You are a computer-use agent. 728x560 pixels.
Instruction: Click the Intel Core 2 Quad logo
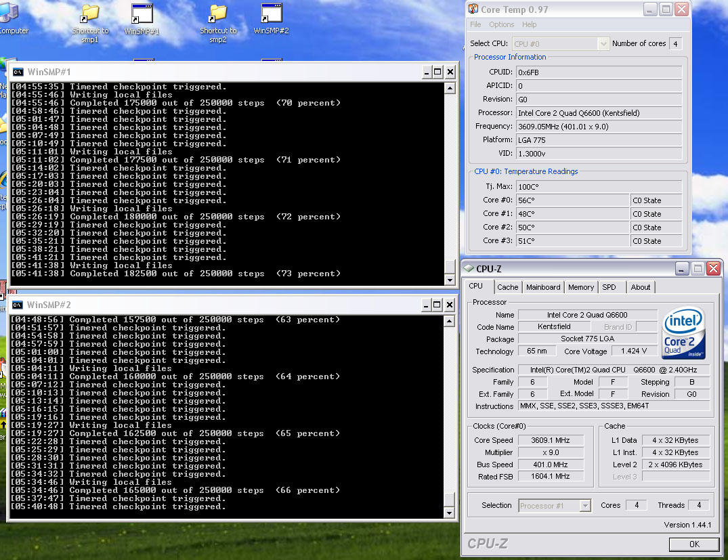683,332
